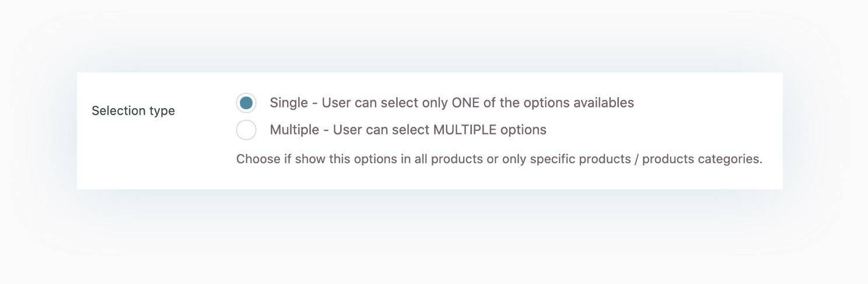The height and width of the screenshot is (284, 868).
Task: Click "User can select only" in Single label
Action: tap(385, 103)
